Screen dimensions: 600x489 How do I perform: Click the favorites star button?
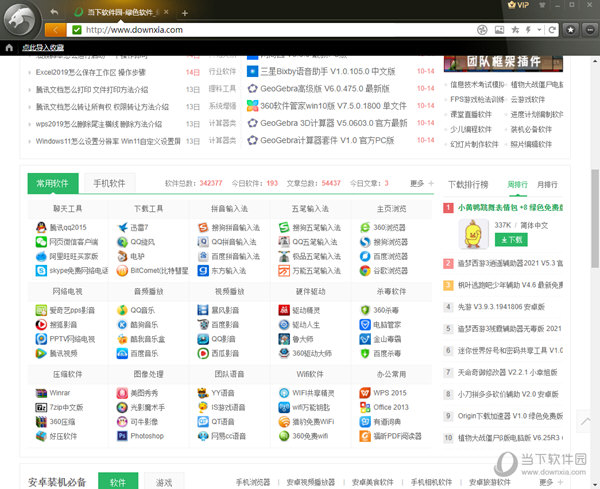pos(570,29)
